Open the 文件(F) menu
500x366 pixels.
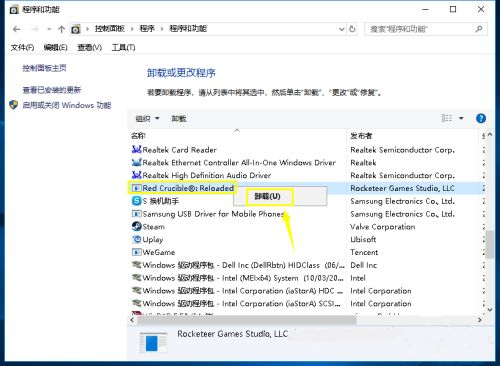point(22,47)
